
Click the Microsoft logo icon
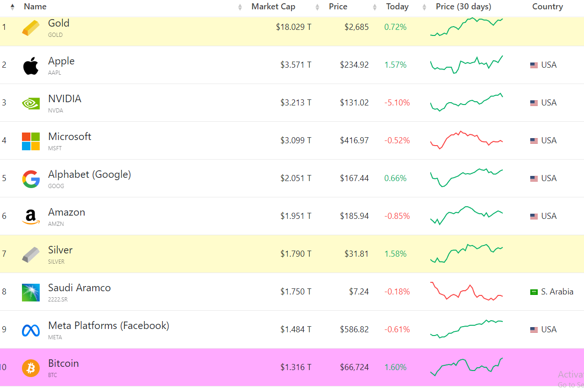31,141
